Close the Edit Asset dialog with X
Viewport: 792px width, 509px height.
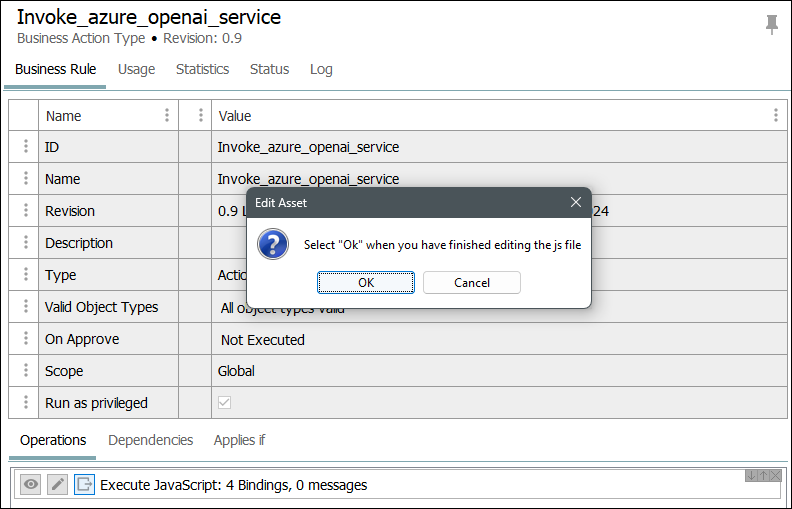click(576, 202)
